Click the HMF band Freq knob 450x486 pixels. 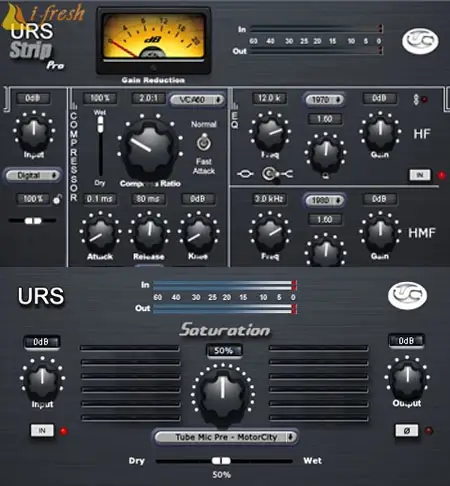point(270,233)
